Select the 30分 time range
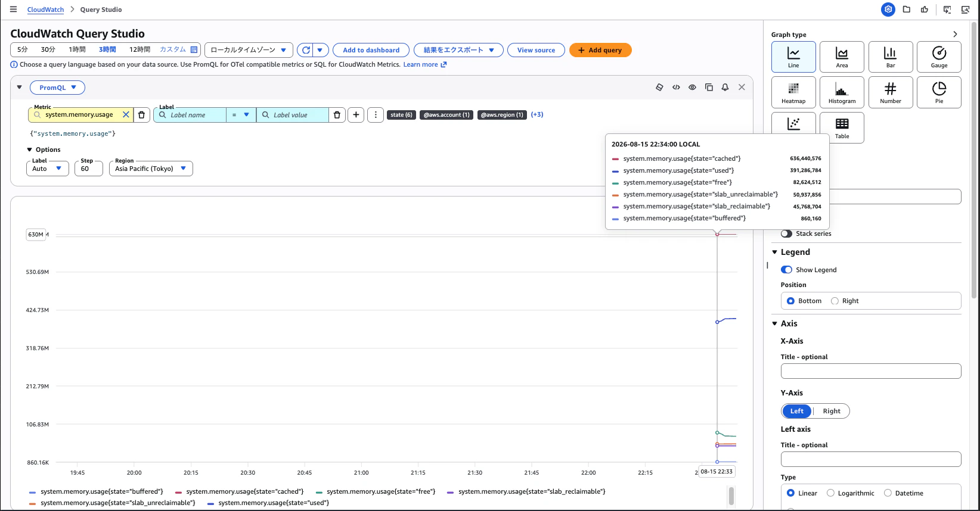The image size is (980, 511). 48,49
